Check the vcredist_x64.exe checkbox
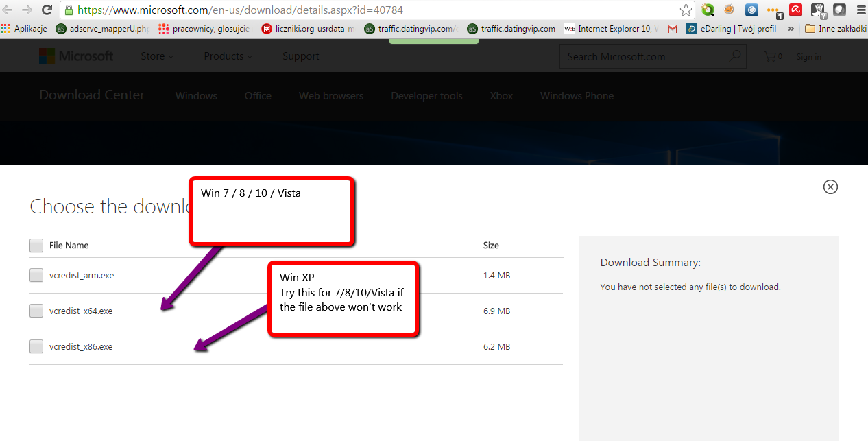The image size is (868, 441). point(36,311)
